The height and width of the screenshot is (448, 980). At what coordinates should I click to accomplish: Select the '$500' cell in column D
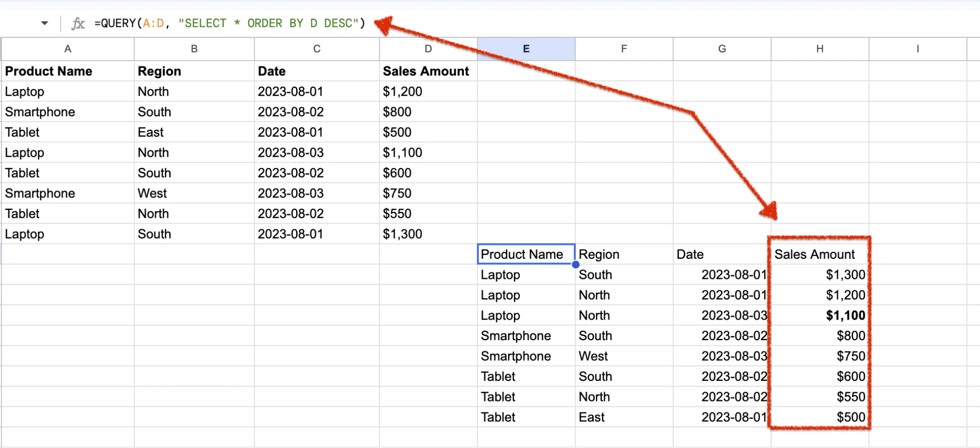[x=428, y=132]
